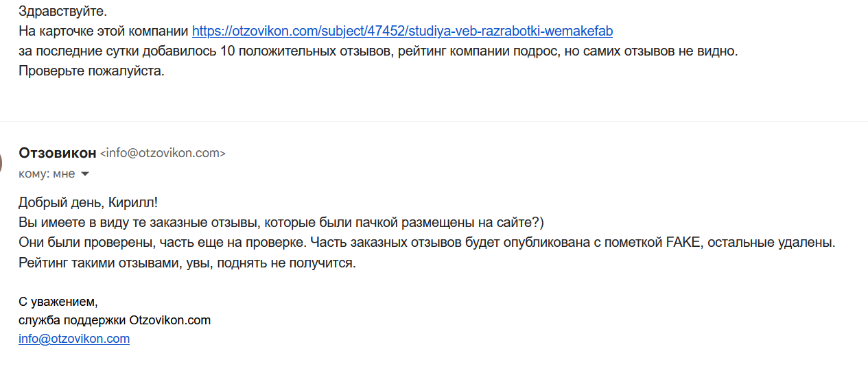Viewport: 868px width, 384px height.
Task: Click the divider line between the two messages
Action: coord(434,122)
